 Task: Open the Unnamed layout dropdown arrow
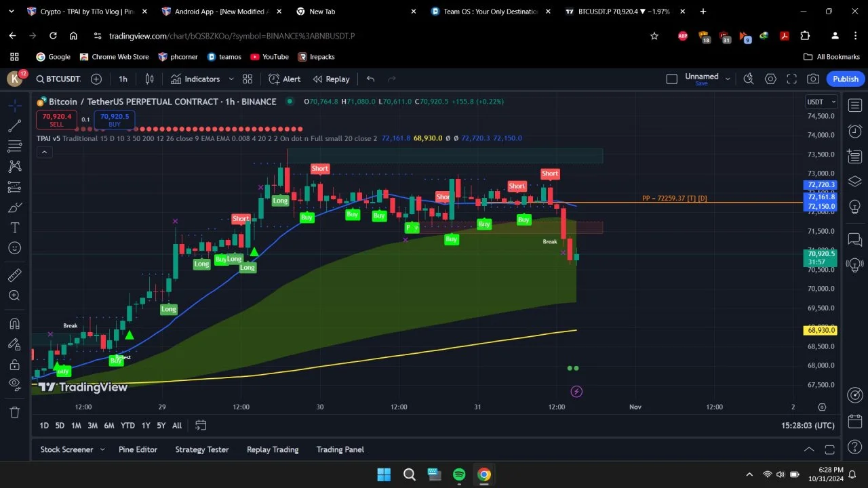click(728, 79)
